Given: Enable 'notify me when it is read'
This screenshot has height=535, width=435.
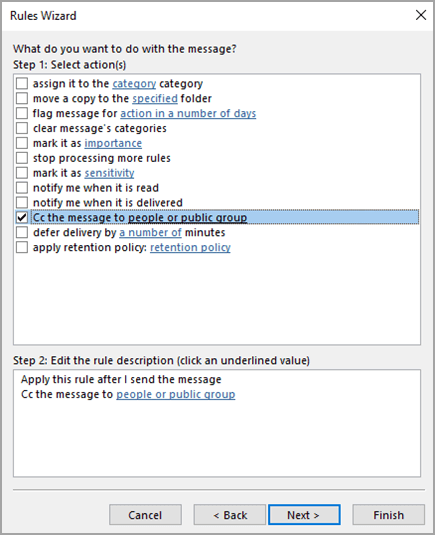Looking at the screenshot, I should [x=22, y=188].
